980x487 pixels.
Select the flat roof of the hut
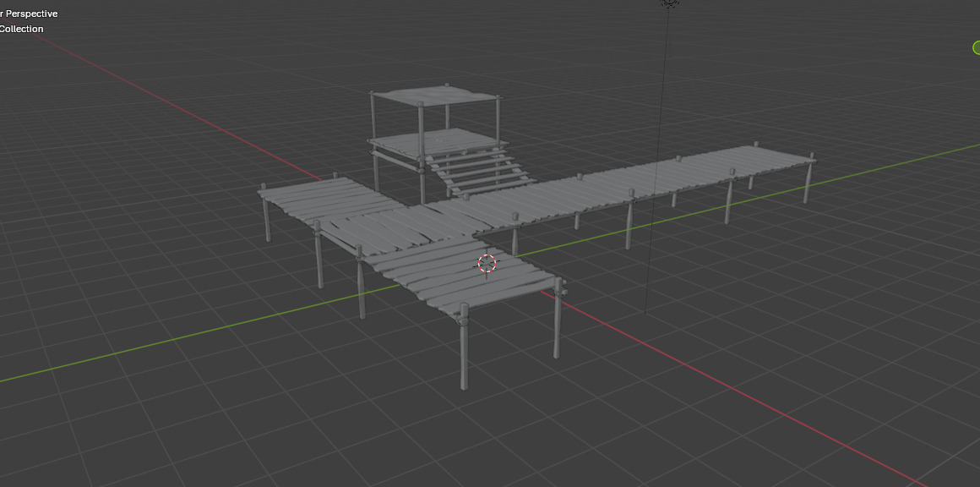coord(436,96)
